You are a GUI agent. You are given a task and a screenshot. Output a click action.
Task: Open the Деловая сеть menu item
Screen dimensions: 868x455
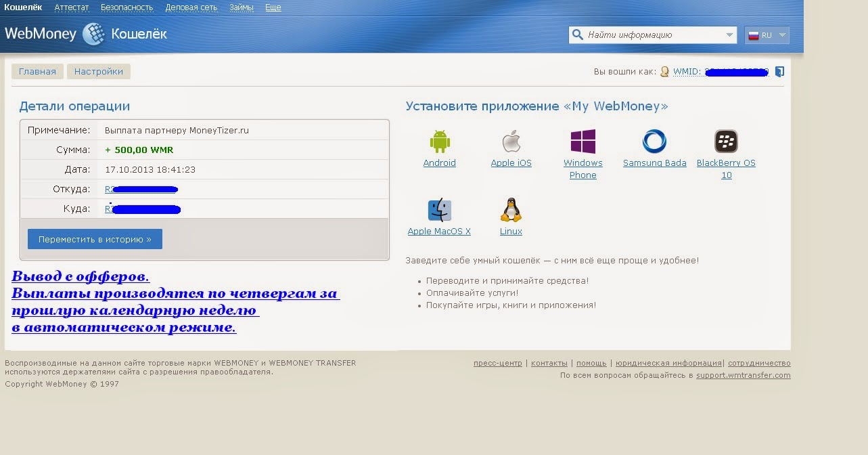point(191,7)
